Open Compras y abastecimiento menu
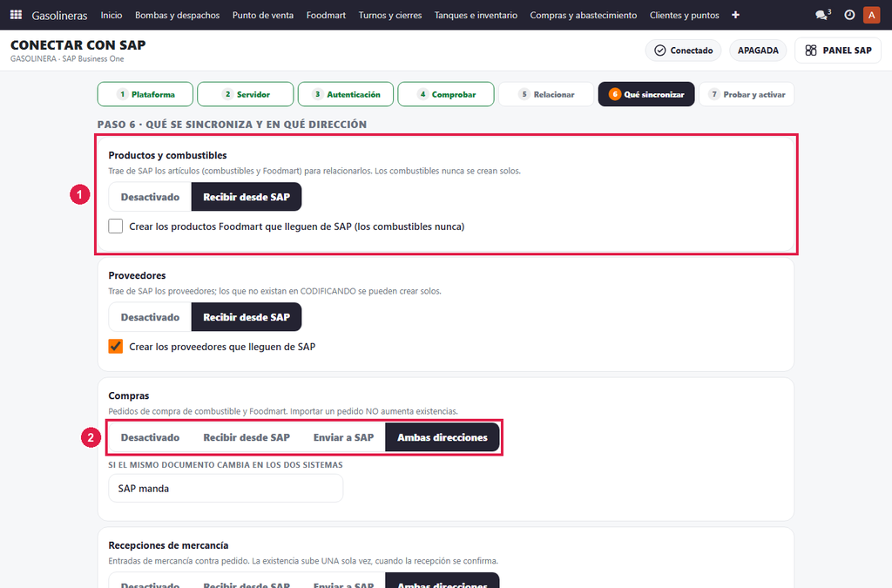Screen dimensions: 892x588 pos(584,16)
